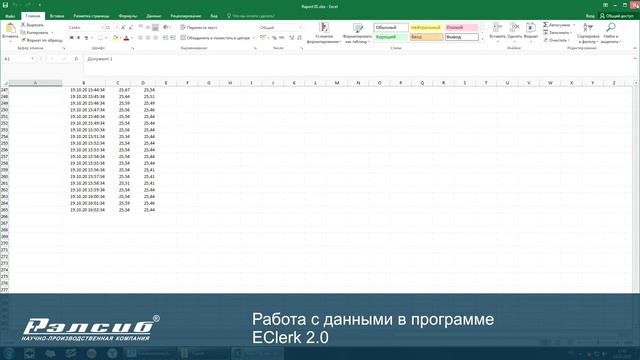Viewport: 640px width, 360px height.
Task: Apply the Хороший green cell style
Action: (x=391, y=37)
